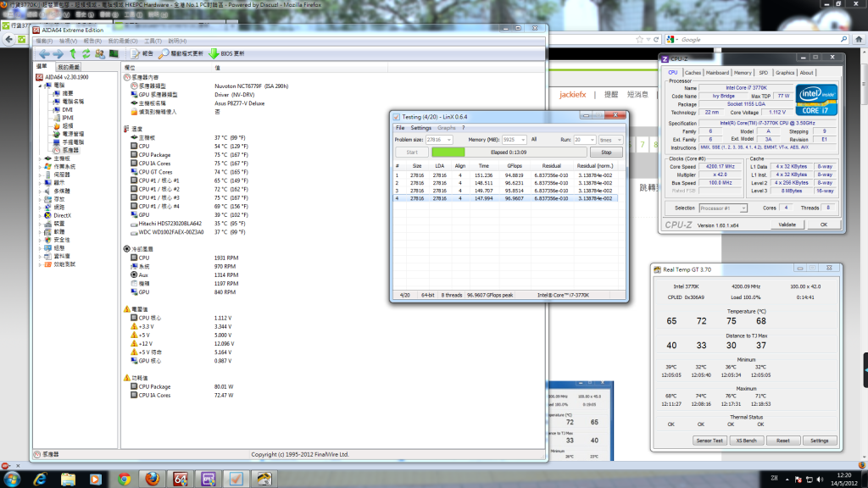Click Validate in CPU-Z
Screen dimensions: 868x488
787,225
